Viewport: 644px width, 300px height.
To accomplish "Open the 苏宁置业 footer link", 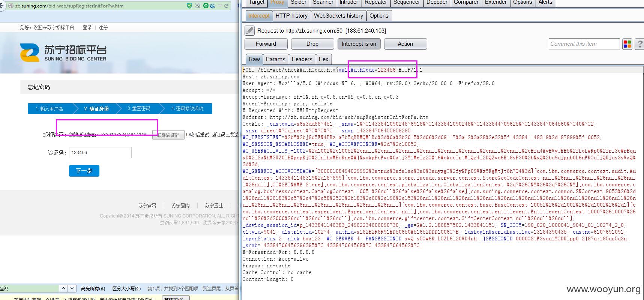I will (214, 205).
